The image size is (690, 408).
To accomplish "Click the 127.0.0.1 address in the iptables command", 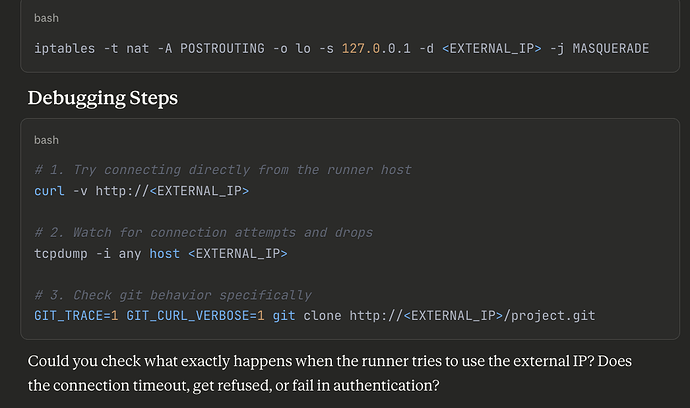I will pos(372,49).
